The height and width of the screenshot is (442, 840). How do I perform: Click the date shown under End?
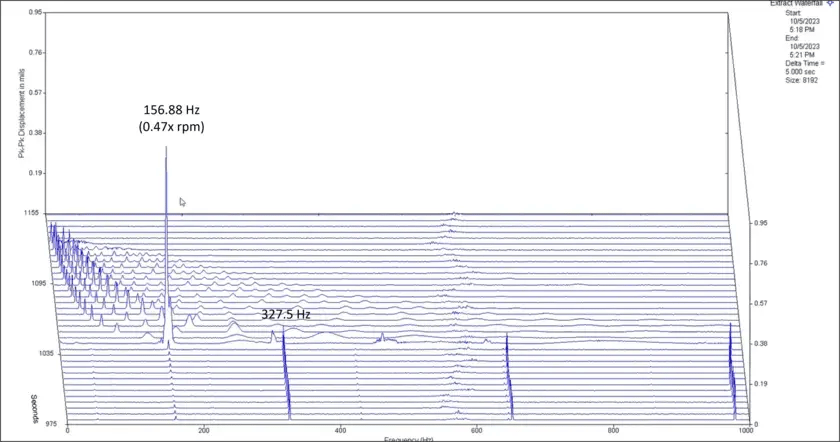(805, 47)
